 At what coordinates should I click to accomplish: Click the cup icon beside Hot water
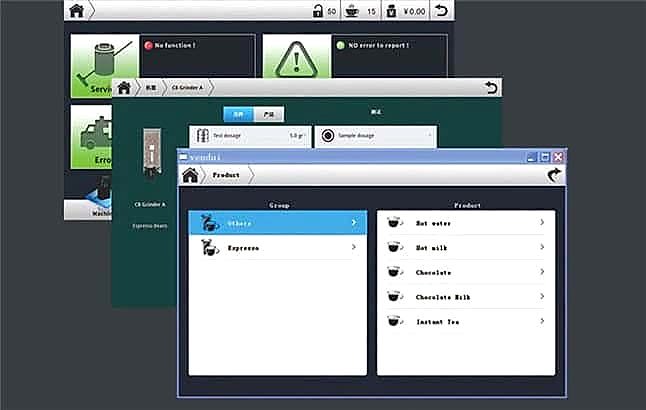[x=395, y=223]
